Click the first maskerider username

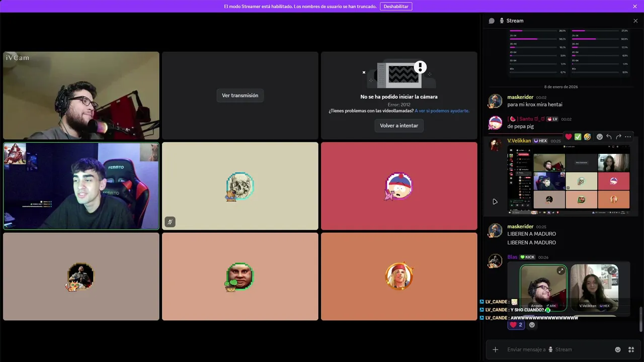pos(520,98)
